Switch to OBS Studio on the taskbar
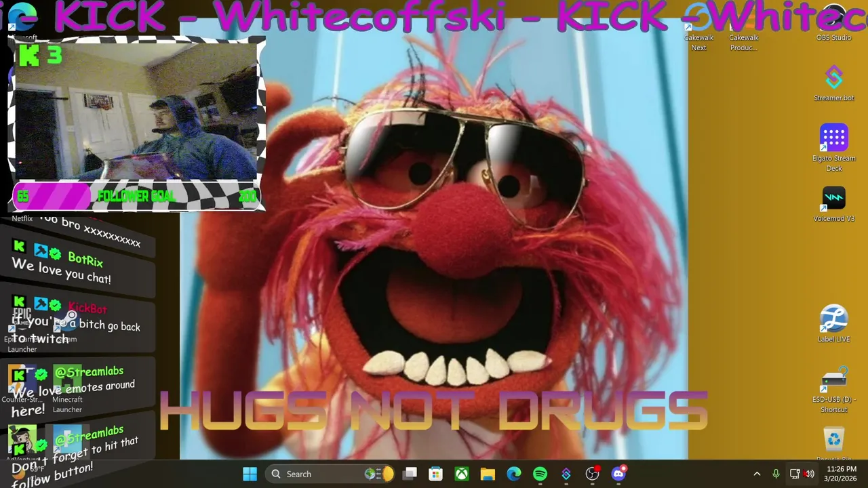The height and width of the screenshot is (488, 868). (593, 474)
